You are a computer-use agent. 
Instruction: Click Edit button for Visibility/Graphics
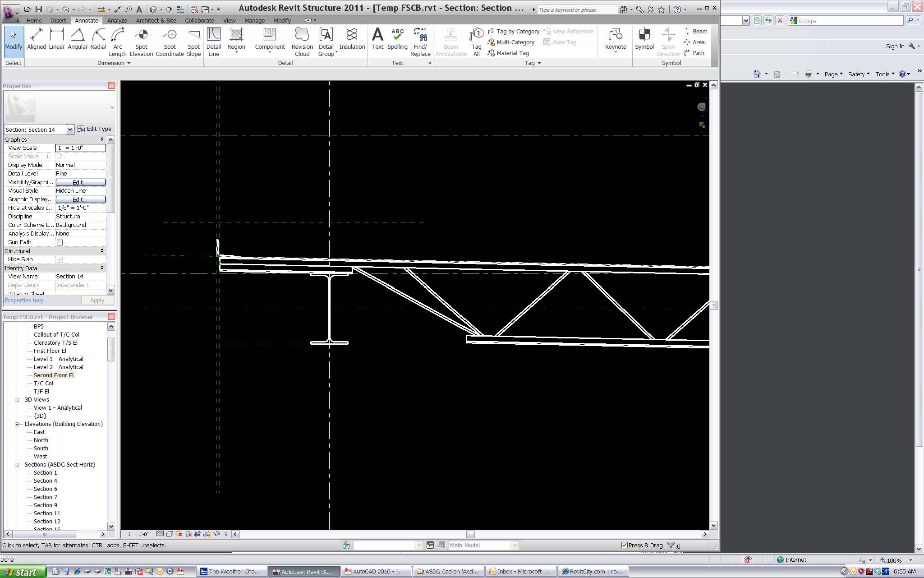[x=80, y=182]
